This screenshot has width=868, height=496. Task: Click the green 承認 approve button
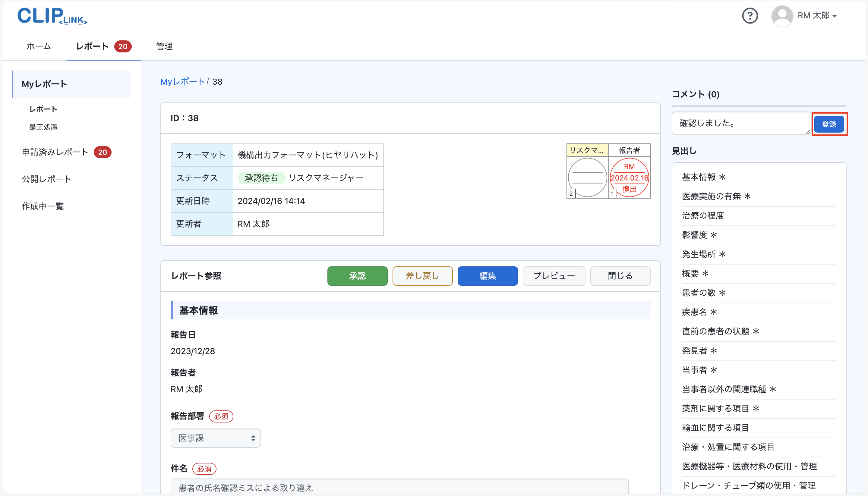(x=357, y=276)
